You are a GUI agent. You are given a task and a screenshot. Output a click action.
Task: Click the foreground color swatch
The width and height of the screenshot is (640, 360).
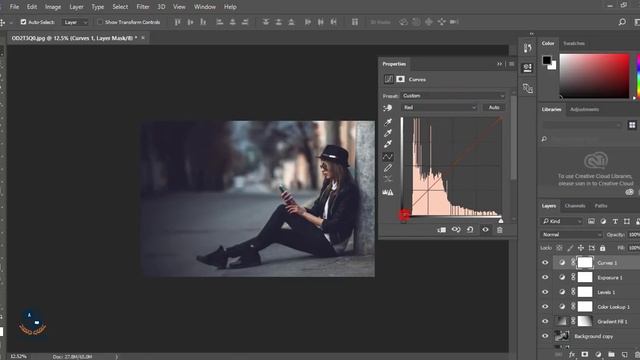click(x=546, y=60)
